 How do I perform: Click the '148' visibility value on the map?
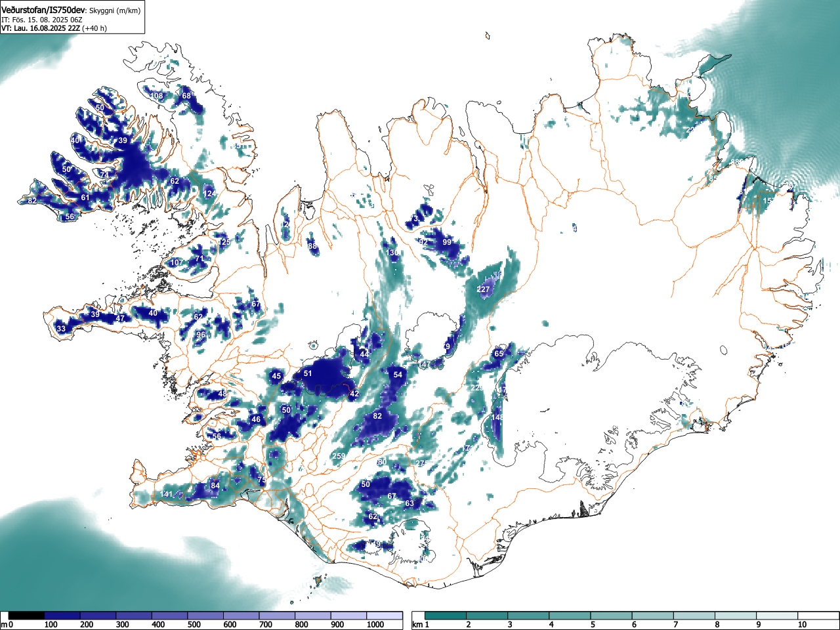click(497, 417)
